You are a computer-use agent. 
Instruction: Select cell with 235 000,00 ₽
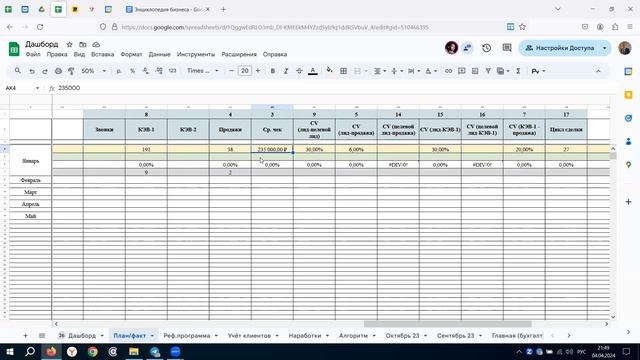272,149
